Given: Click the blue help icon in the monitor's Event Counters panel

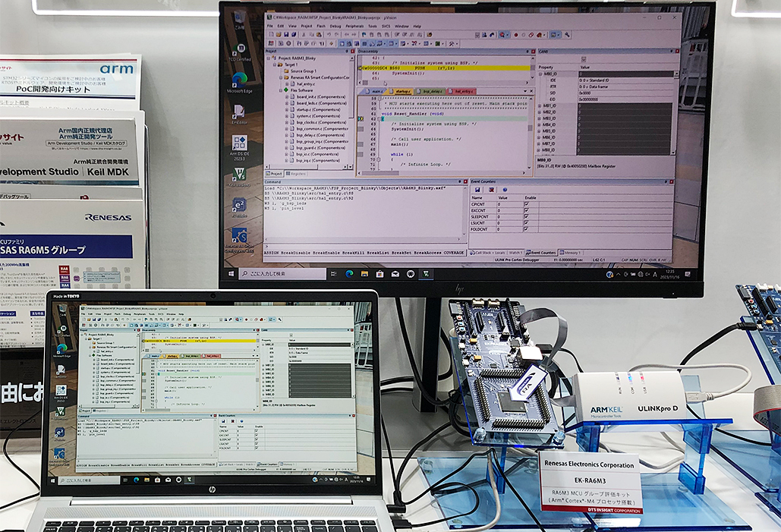Looking at the screenshot, I should (505, 190).
